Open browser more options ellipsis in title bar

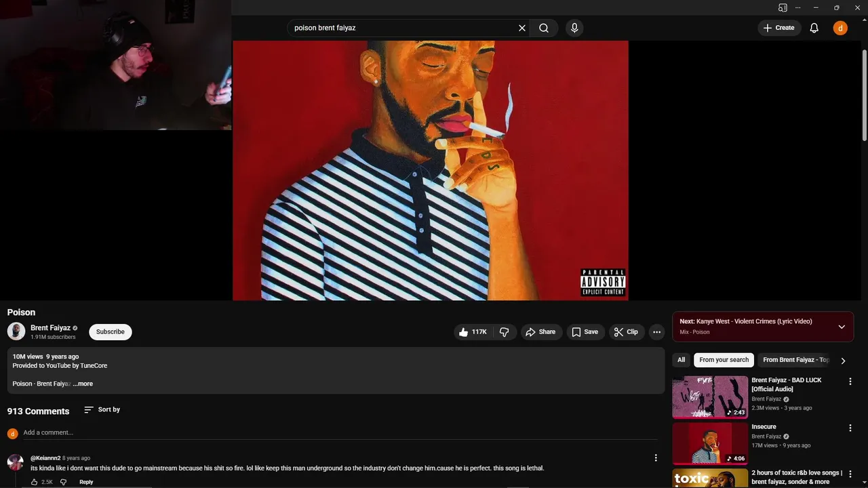pos(797,7)
